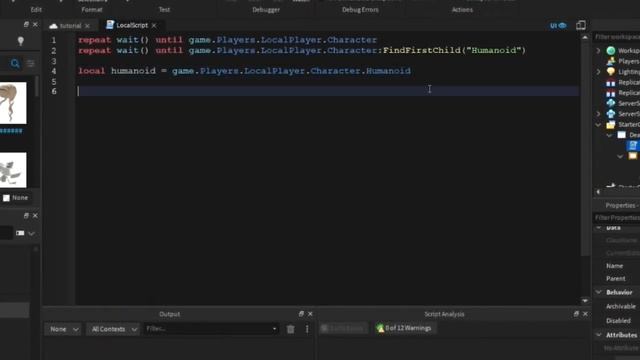Open the None dropdown in Output

click(63, 329)
